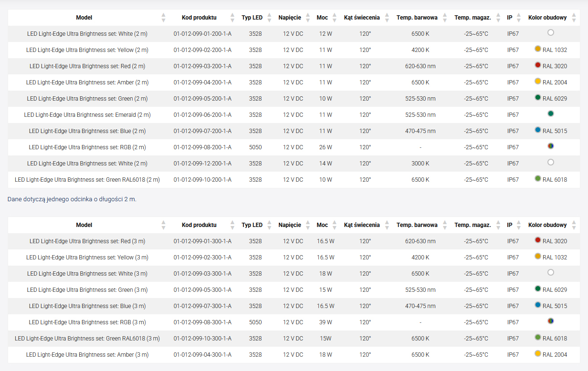Select product code 01-012-099-12-200-1-A
Screen dimensions: 588x371
coord(202,164)
